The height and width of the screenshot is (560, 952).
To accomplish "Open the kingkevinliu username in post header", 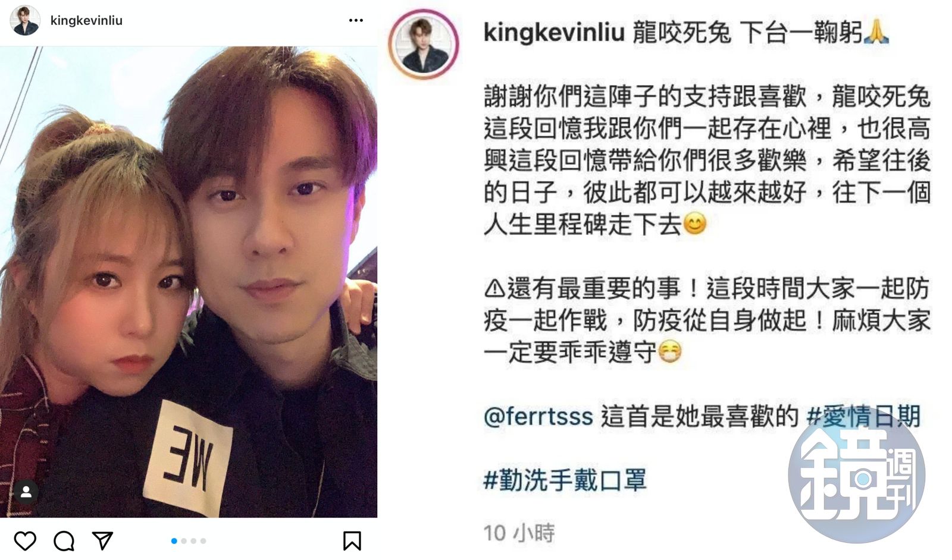I will click(86, 20).
